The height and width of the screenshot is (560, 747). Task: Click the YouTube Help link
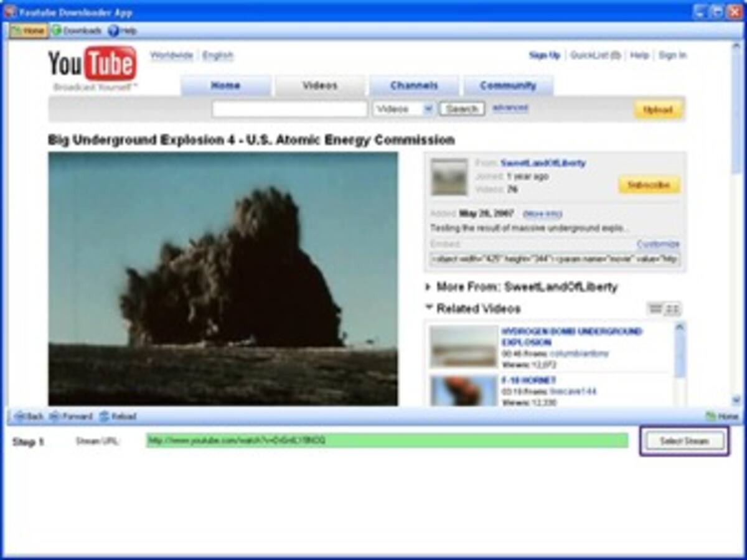[639, 55]
